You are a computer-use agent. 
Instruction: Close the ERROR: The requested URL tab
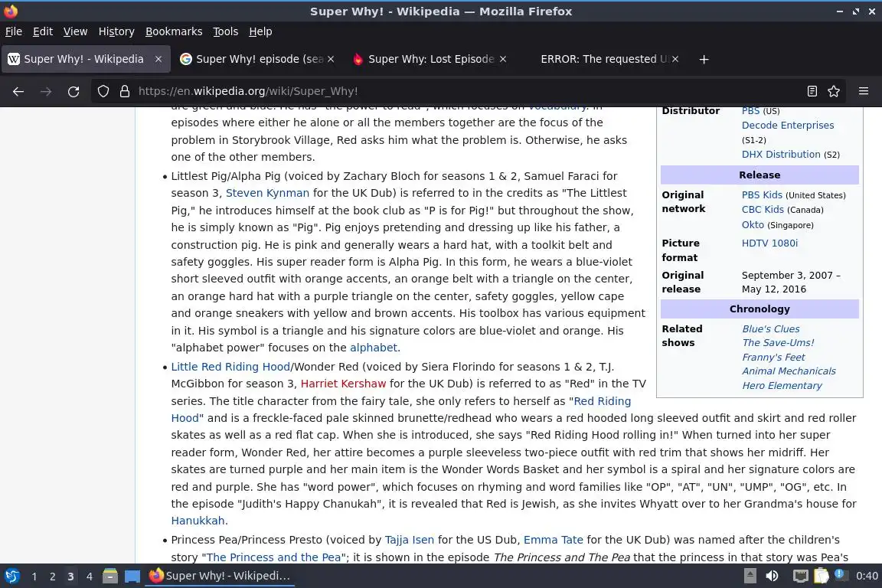(675, 59)
